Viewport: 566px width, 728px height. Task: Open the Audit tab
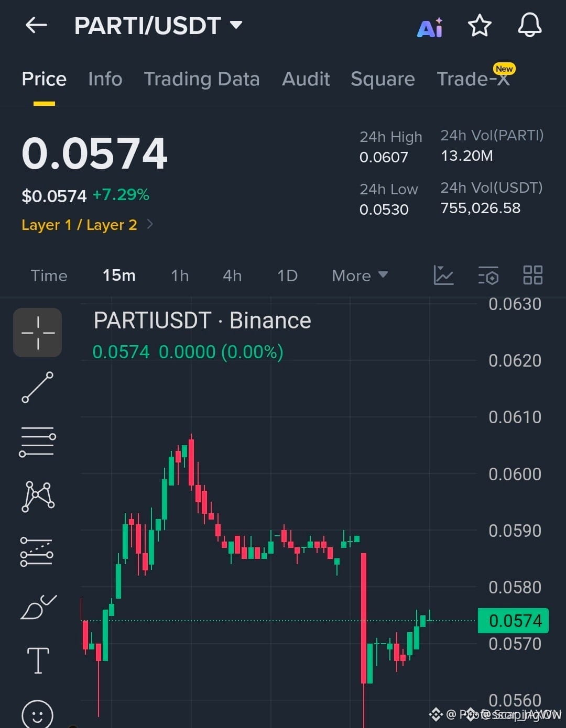coord(306,79)
